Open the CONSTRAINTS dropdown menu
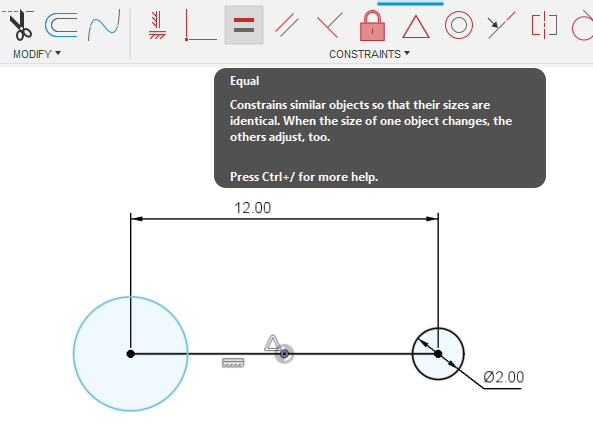 pyautogui.click(x=369, y=54)
